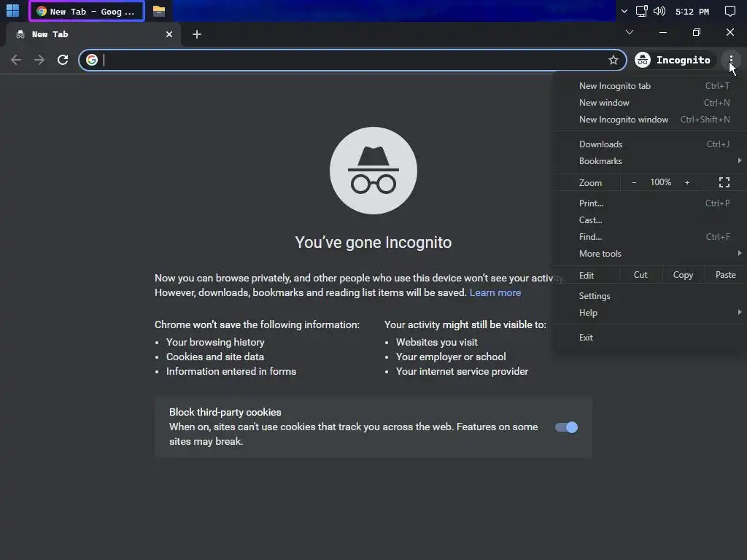Click the Windows Start button

(13, 11)
